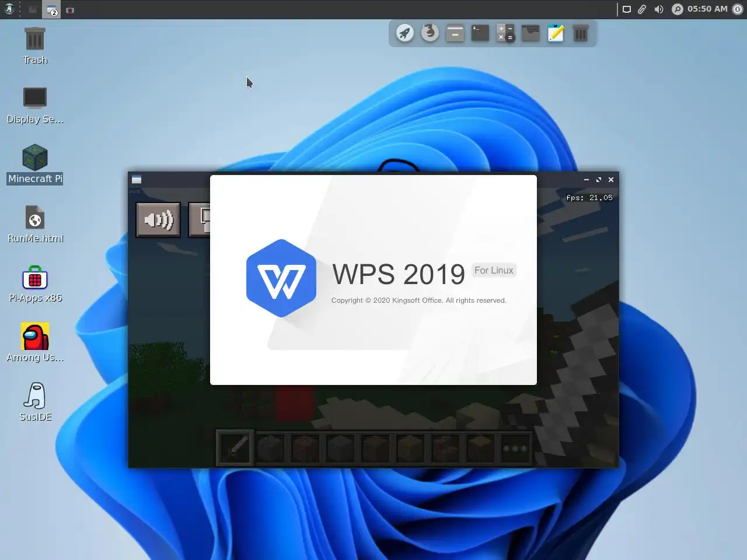Open the paperclip clipboard tray icon
The width and height of the screenshot is (747, 560).
(642, 9)
